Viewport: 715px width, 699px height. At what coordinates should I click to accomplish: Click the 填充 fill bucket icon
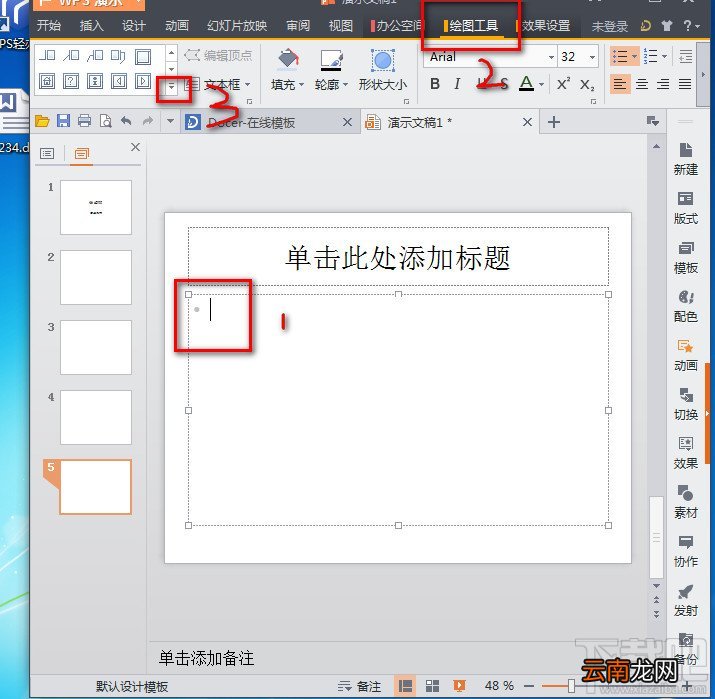point(288,60)
